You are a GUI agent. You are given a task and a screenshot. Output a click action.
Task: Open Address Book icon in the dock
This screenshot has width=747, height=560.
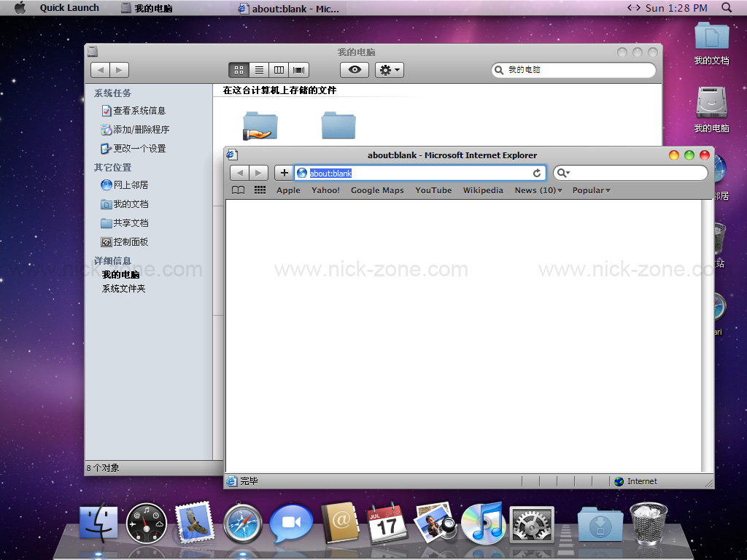pyautogui.click(x=340, y=522)
